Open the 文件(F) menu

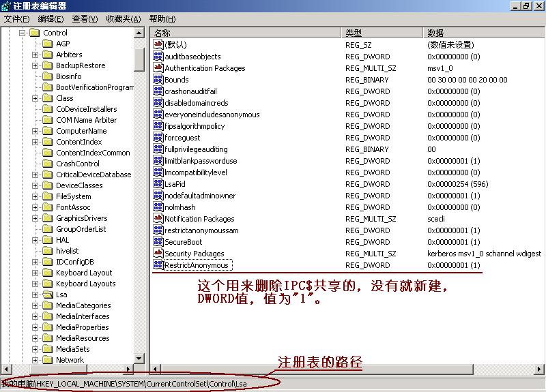[16, 19]
